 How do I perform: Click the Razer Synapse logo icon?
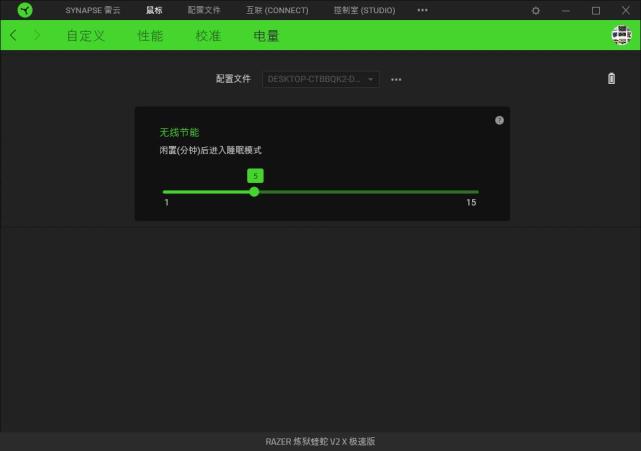(x=25, y=10)
